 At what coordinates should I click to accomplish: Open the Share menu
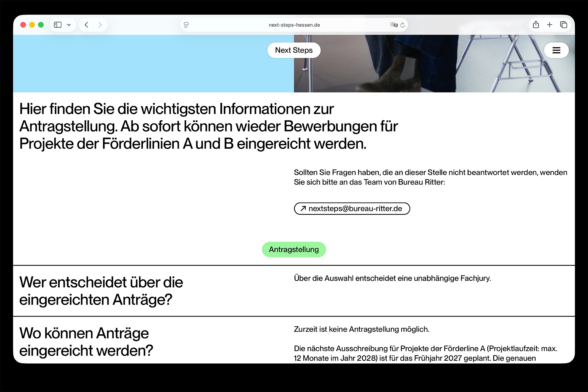point(536,25)
